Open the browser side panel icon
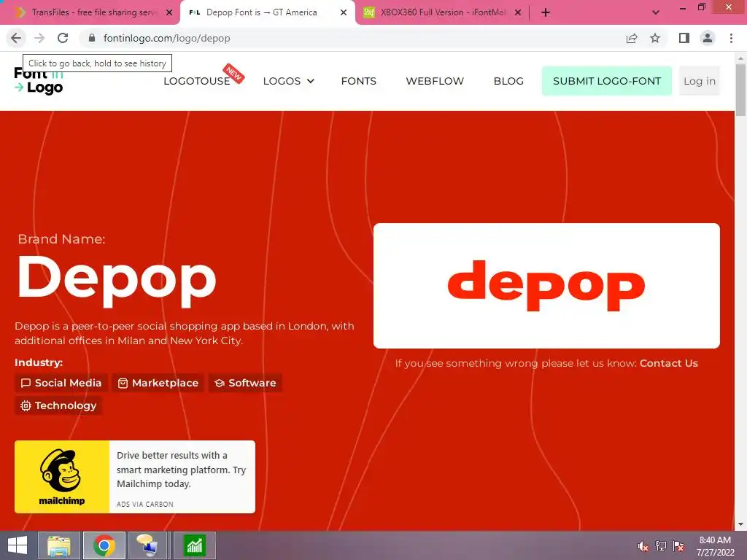The image size is (747, 560). (x=684, y=38)
